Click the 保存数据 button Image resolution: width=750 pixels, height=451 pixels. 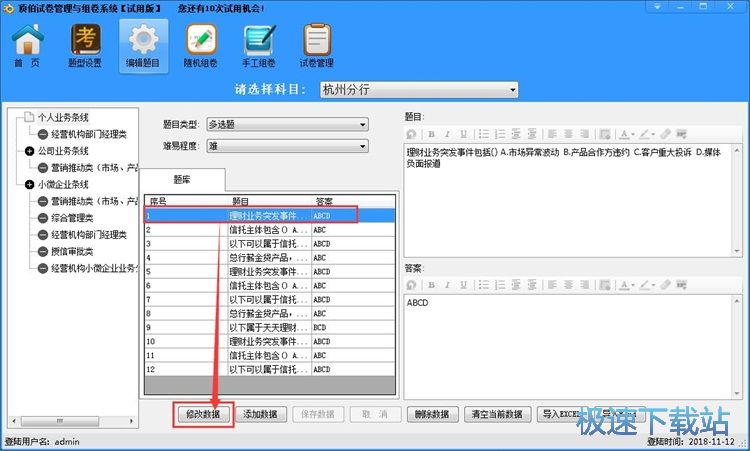click(x=318, y=414)
